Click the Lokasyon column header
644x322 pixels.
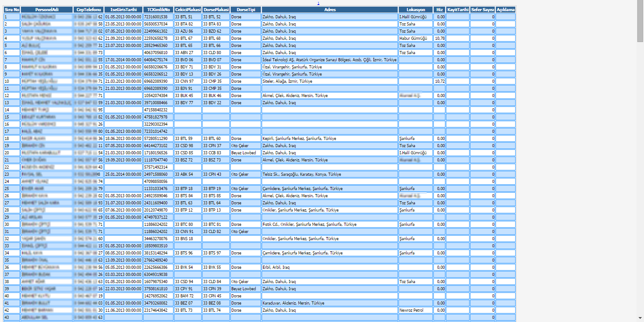[x=415, y=10]
